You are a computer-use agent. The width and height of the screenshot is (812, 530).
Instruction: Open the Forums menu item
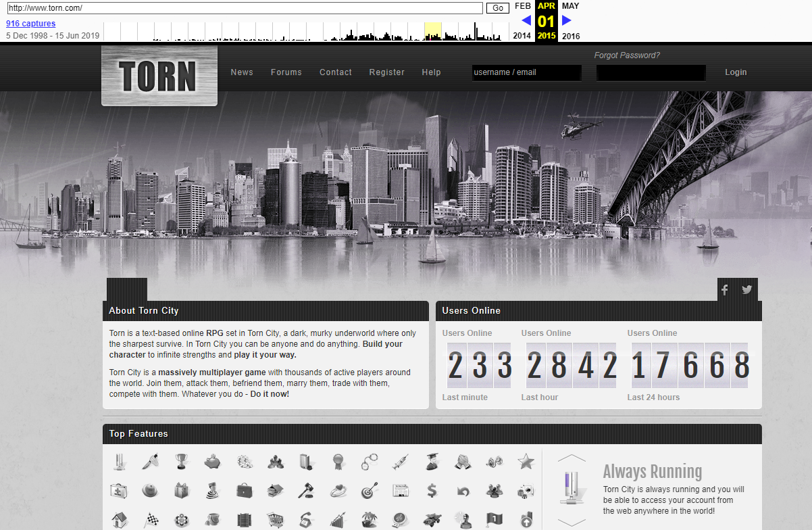point(286,72)
